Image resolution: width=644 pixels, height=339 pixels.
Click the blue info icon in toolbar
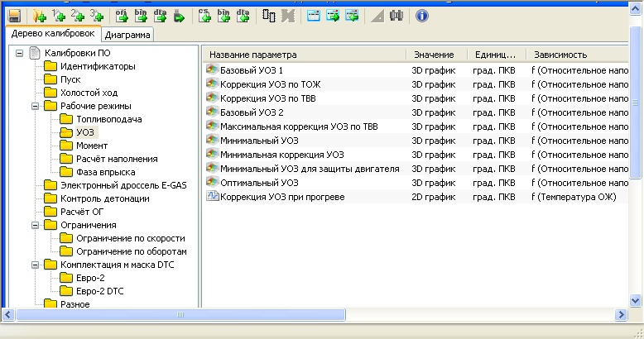[421, 15]
